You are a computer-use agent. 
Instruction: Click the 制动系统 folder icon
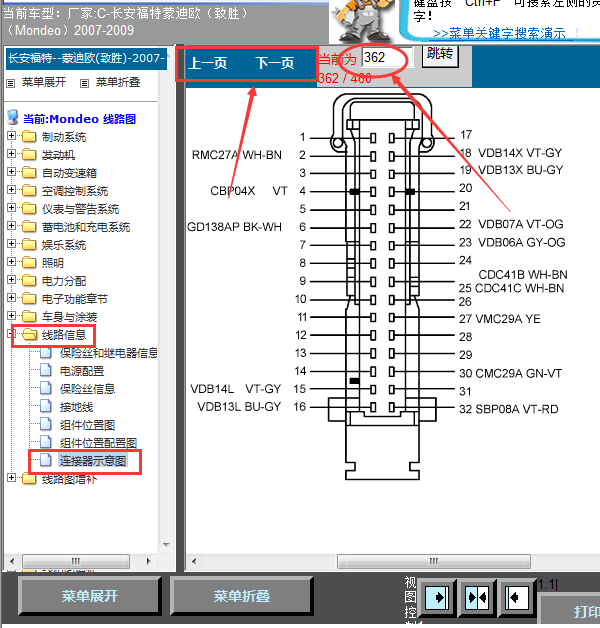[x=29, y=137]
